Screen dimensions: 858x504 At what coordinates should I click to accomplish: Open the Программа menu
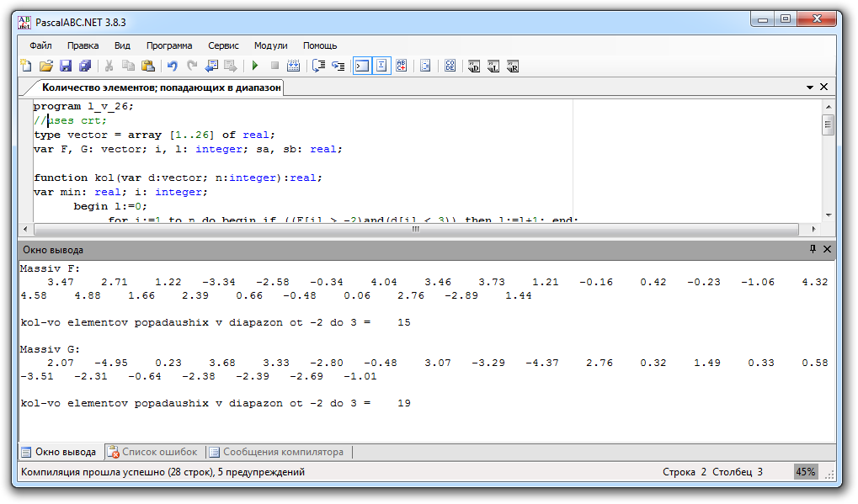pos(169,45)
